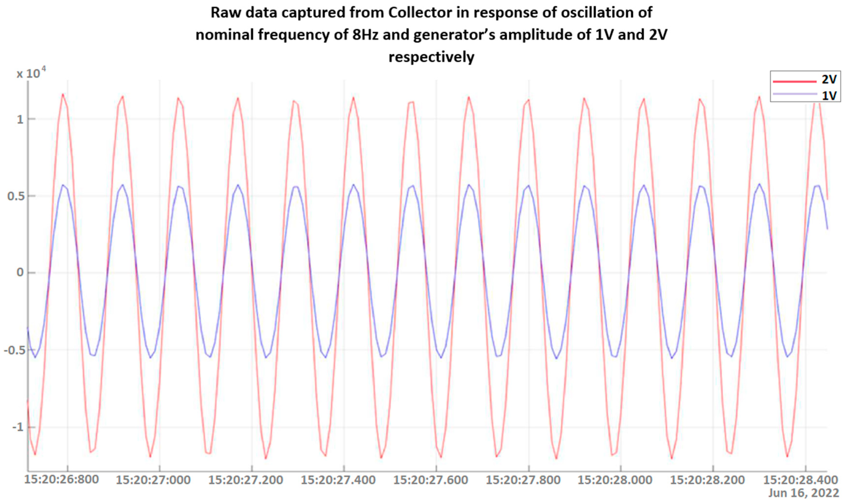
Task: Click the 15:20:27.800 time tick label
Action: [523, 480]
